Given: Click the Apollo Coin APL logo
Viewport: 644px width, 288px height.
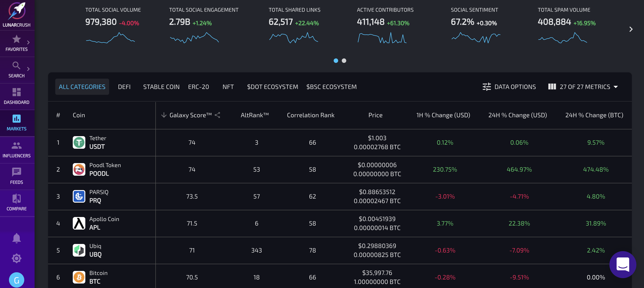Looking at the screenshot, I should (x=79, y=224).
